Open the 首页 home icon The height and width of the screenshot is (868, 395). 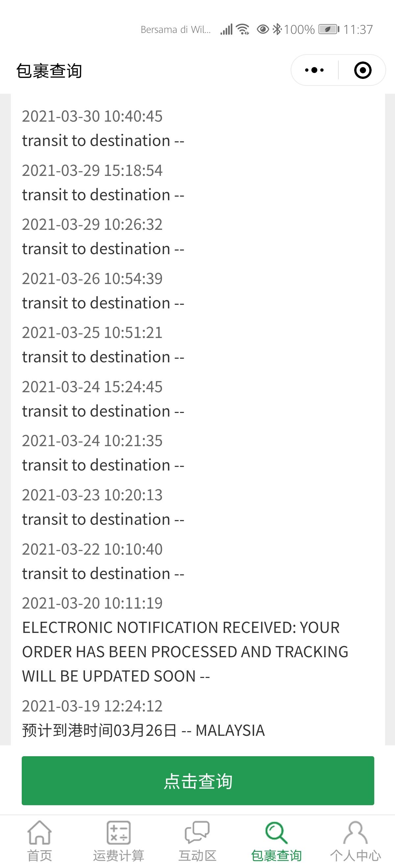39,832
